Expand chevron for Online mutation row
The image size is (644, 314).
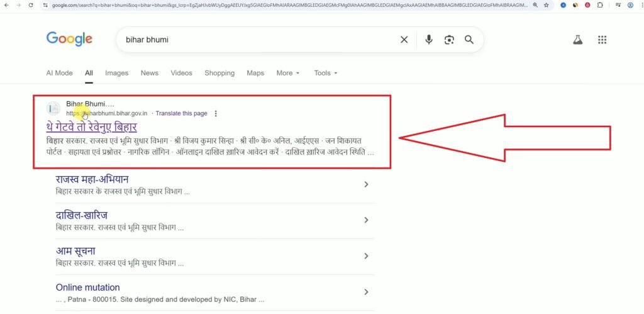coord(366,292)
